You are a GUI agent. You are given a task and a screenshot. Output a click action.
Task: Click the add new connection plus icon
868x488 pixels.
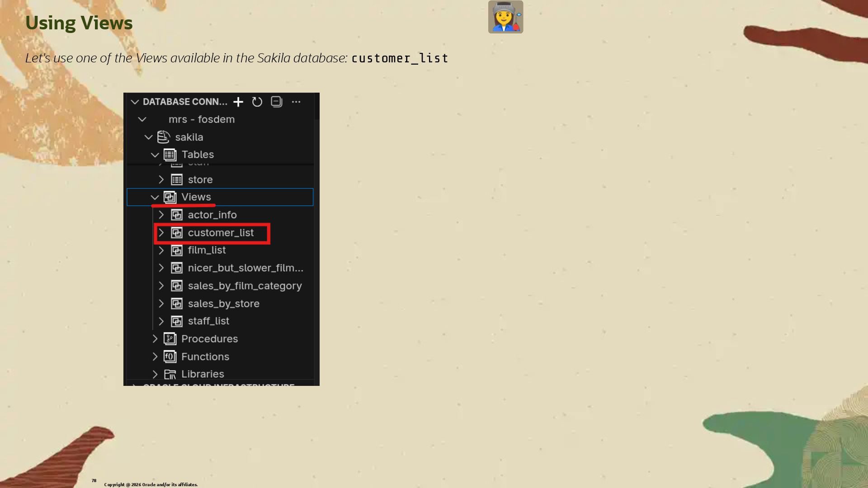point(238,102)
